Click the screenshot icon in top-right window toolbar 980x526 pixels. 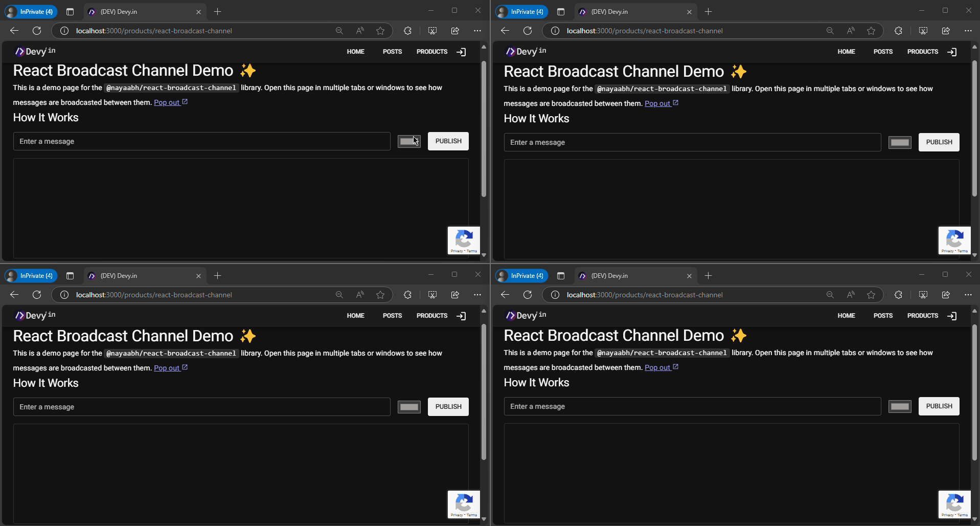[x=923, y=31]
